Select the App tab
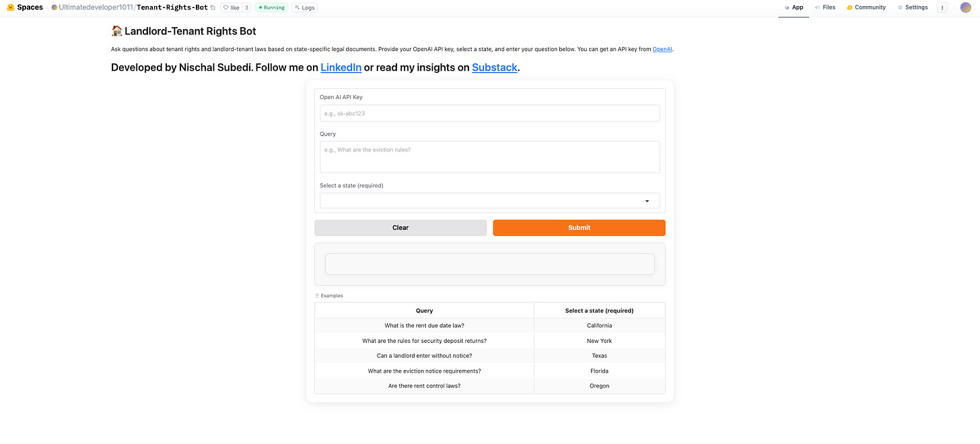 [794, 7]
